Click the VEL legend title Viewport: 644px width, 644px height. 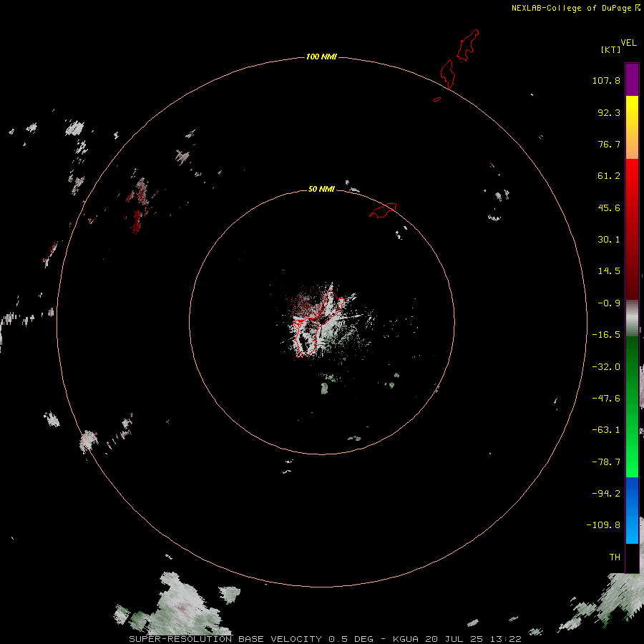(628, 43)
